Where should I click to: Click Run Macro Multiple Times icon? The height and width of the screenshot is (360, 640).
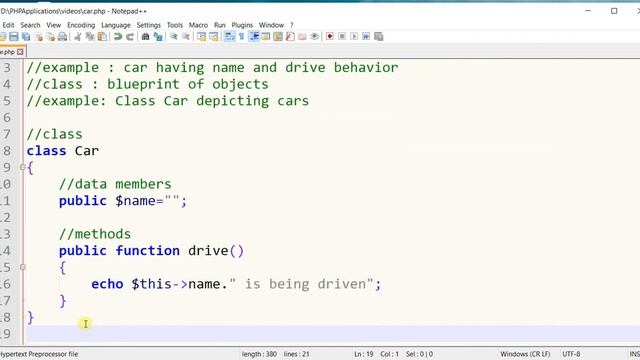click(x=366, y=37)
